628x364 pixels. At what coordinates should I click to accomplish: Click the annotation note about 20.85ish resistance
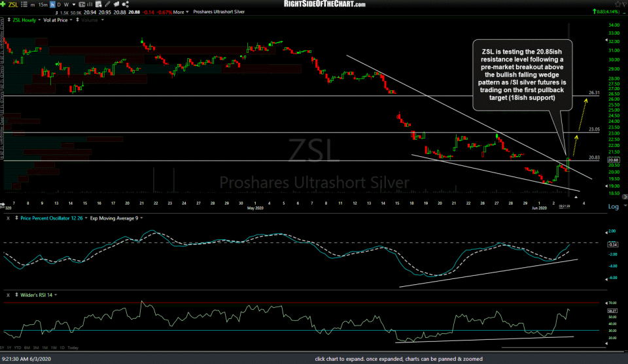pos(522,74)
